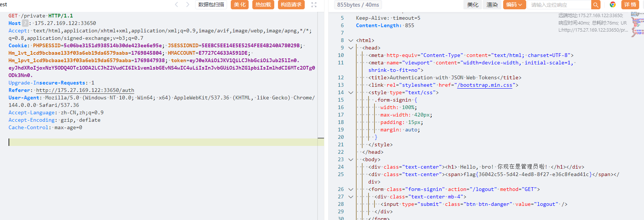Expand request editor to fullscreen

tap(314, 5)
